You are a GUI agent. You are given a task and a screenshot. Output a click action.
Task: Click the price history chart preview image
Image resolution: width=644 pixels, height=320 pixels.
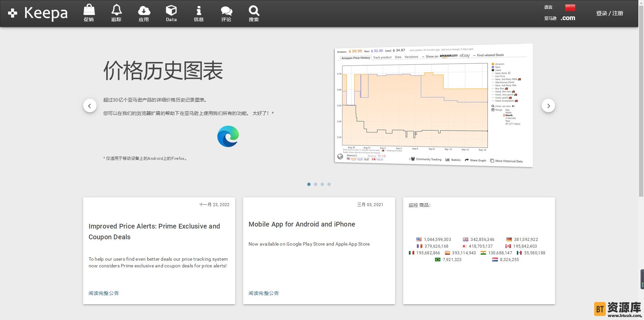[x=434, y=105]
